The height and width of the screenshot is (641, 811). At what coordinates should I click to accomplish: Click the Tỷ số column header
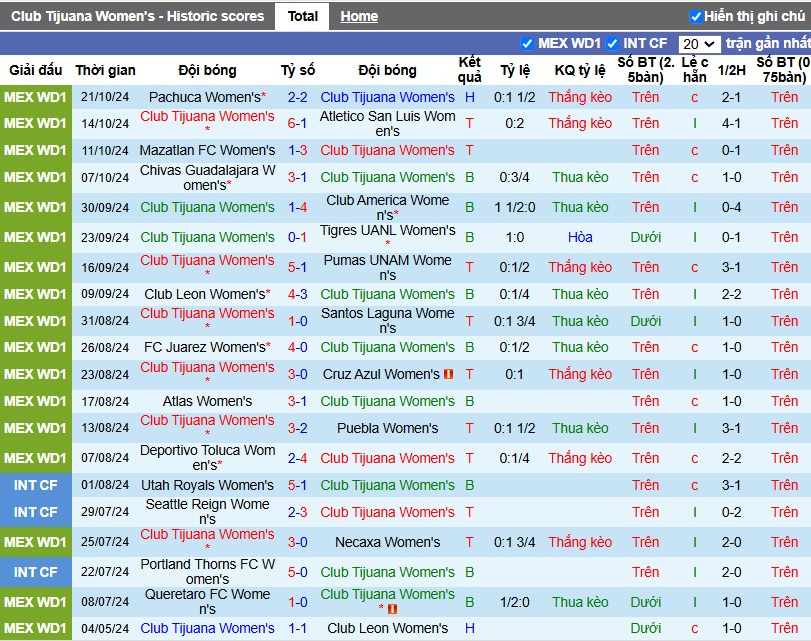297,70
